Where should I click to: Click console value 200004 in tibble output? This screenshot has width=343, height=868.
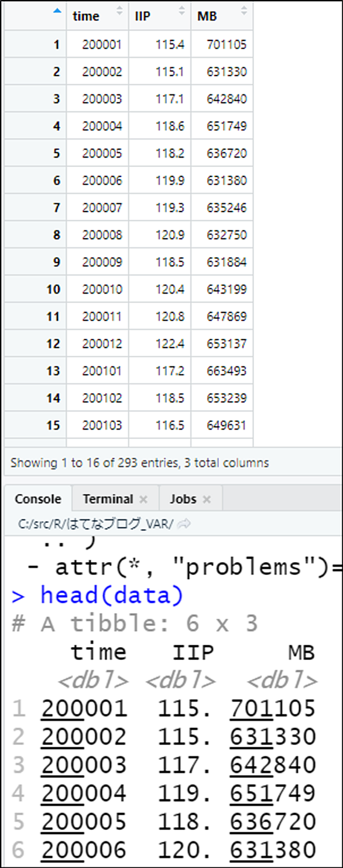[x=84, y=792]
